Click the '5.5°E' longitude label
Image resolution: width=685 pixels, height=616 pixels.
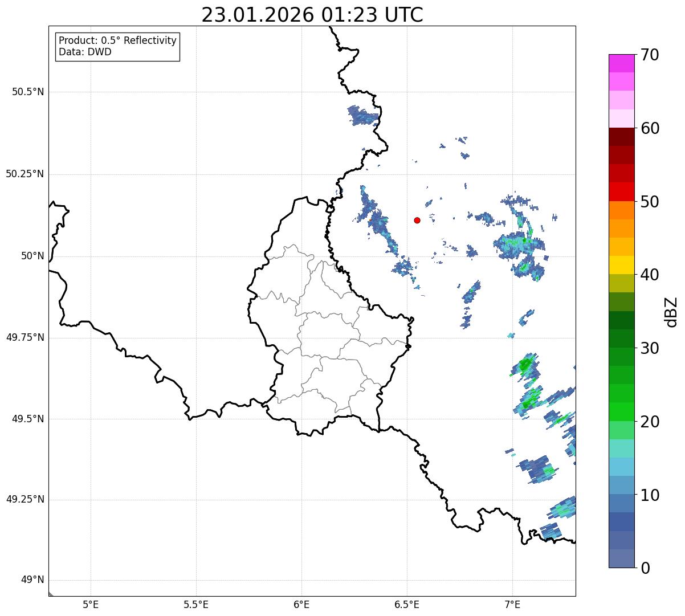coord(196,604)
